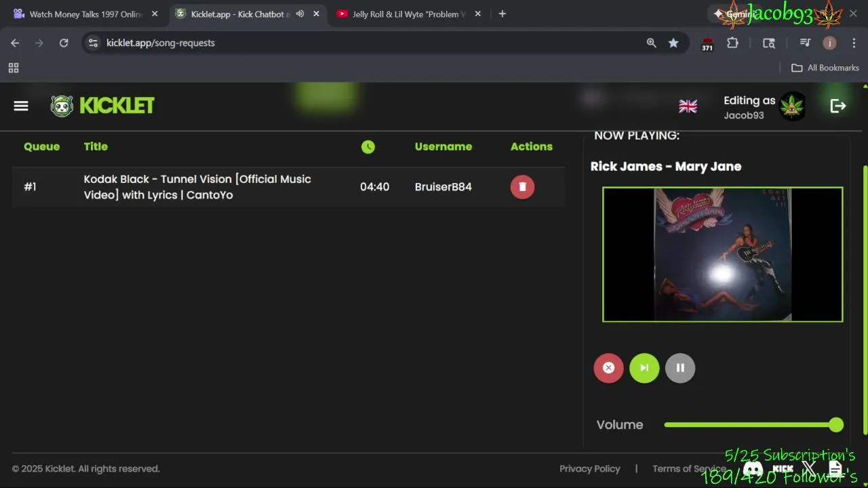Screen dimensions: 868x488
Task: Open a new browser tab
Action: [x=502, y=14]
